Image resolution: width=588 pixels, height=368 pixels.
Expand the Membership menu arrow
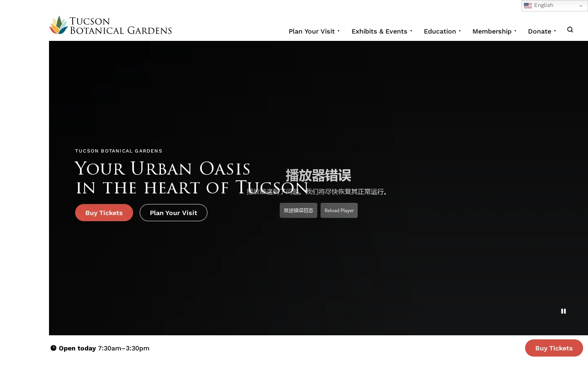pos(515,31)
